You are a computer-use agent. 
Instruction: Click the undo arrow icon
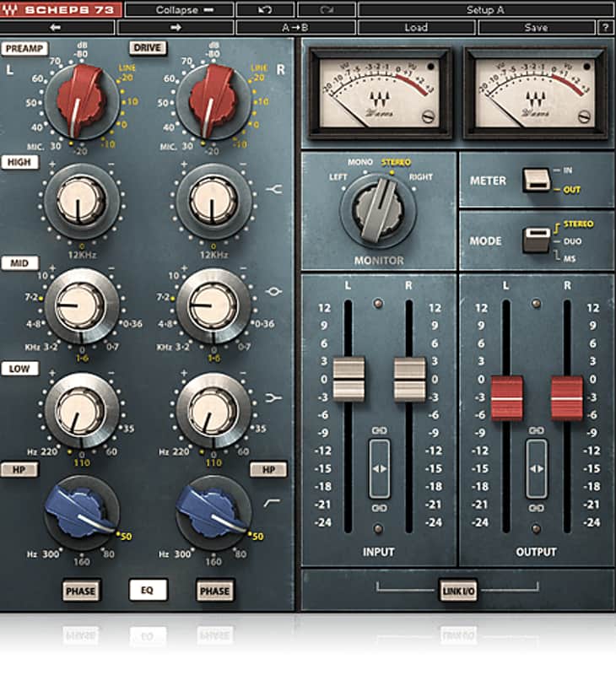pyautogui.click(x=265, y=9)
